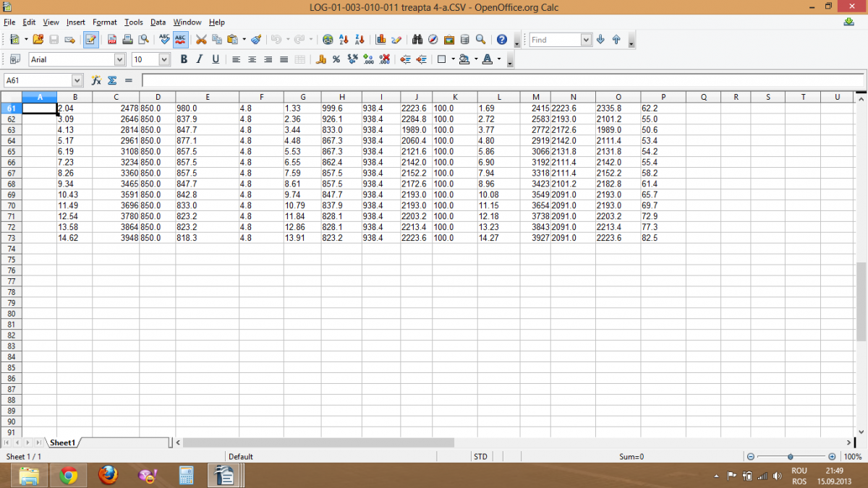Export the document directly as PDF
The image size is (868, 488).
112,40
